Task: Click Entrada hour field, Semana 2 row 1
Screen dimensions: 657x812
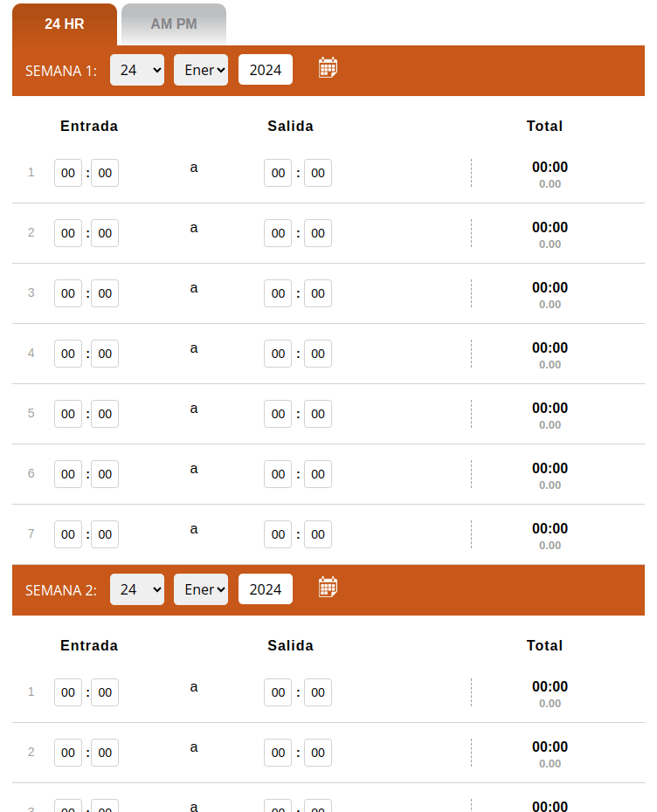Action: coord(67,692)
